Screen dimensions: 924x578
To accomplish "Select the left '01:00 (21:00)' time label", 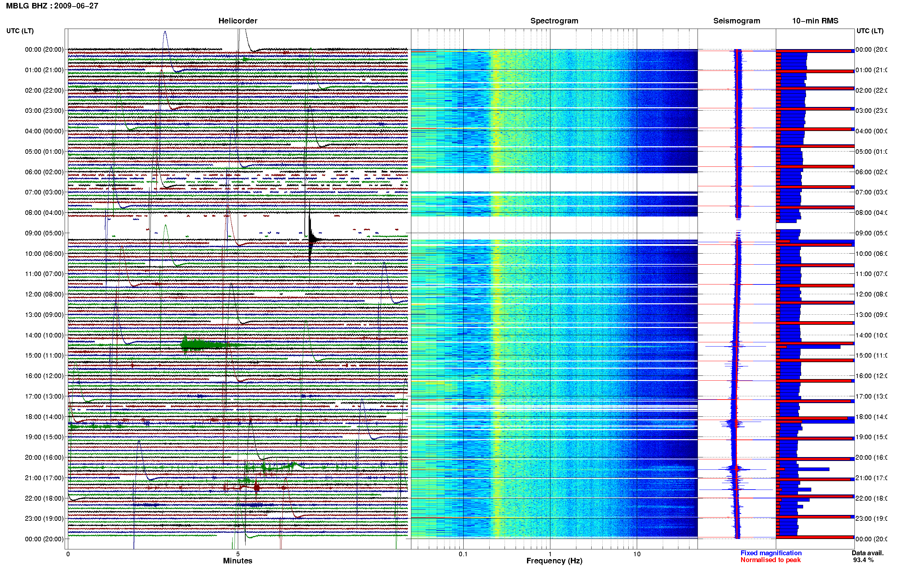I will click(x=44, y=70).
